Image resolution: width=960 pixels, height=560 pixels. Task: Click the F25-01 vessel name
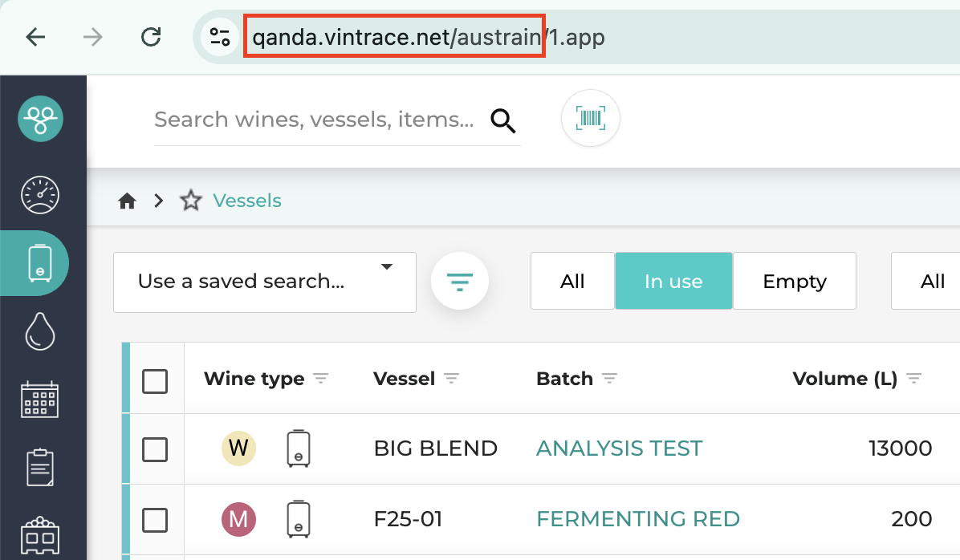click(408, 519)
